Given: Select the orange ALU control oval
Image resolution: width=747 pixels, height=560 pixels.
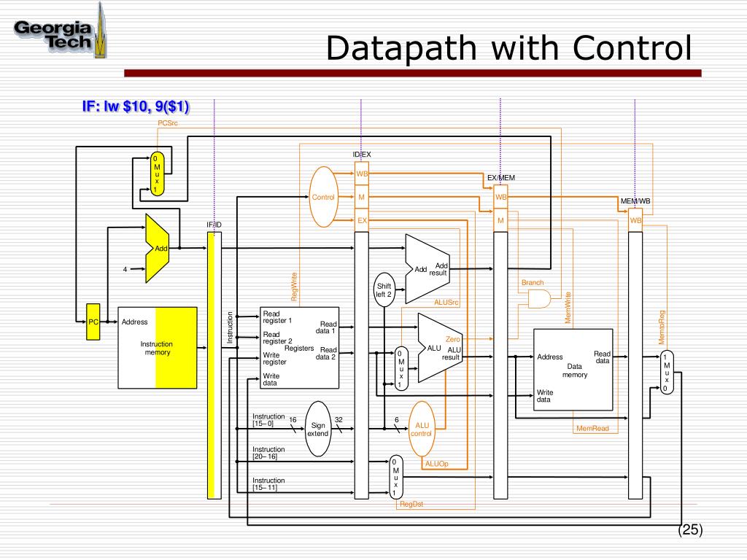Looking at the screenshot, I should pyautogui.click(x=422, y=429).
